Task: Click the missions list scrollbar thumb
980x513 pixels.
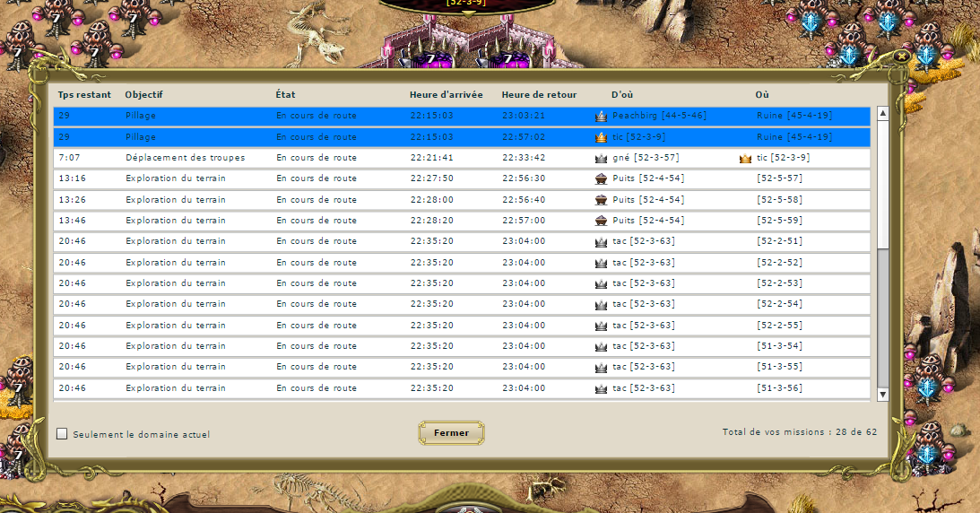Action: click(x=882, y=185)
